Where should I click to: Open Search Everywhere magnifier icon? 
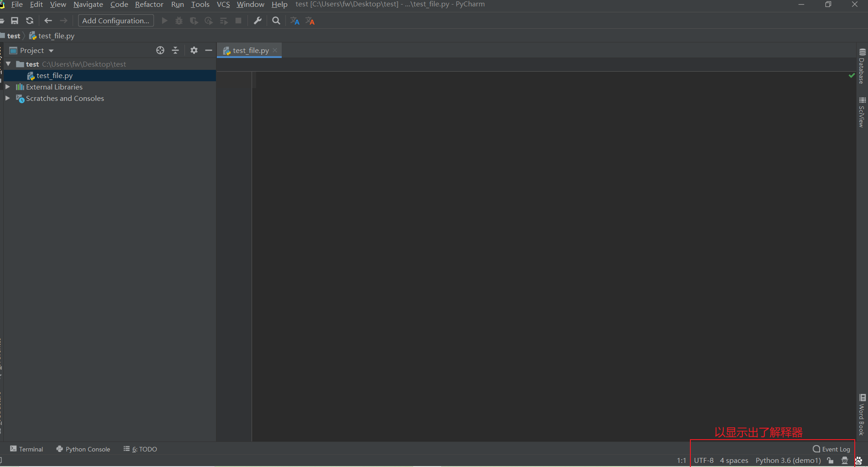click(x=276, y=21)
